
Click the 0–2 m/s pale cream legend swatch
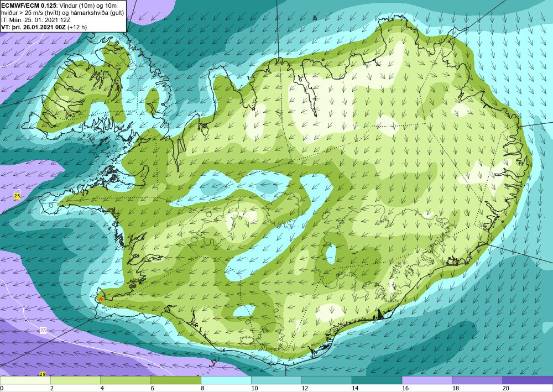point(25,380)
